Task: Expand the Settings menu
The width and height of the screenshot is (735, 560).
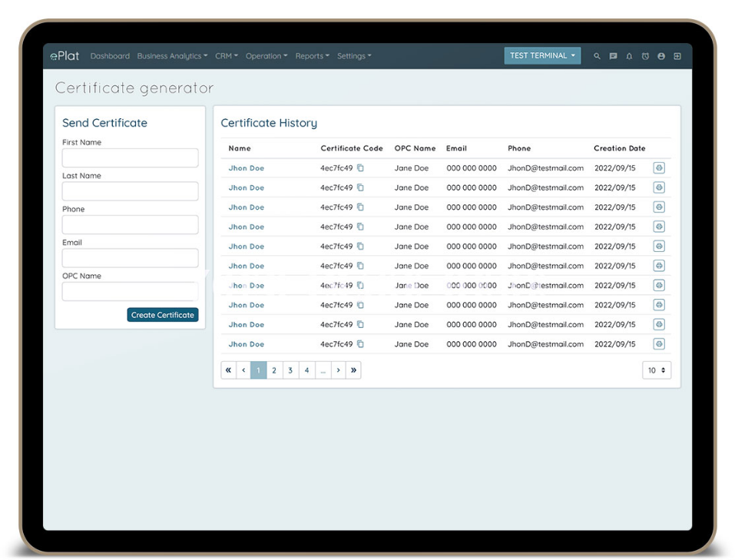Action: coord(354,56)
